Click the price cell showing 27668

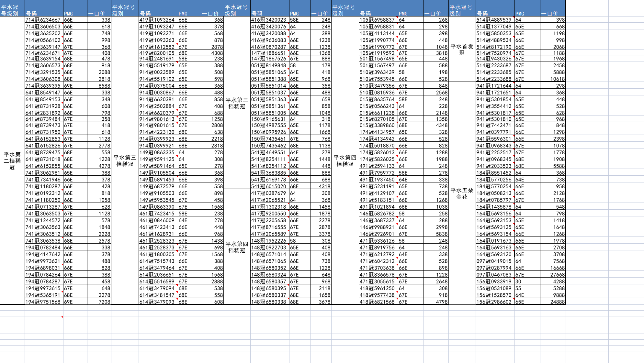point(553,275)
